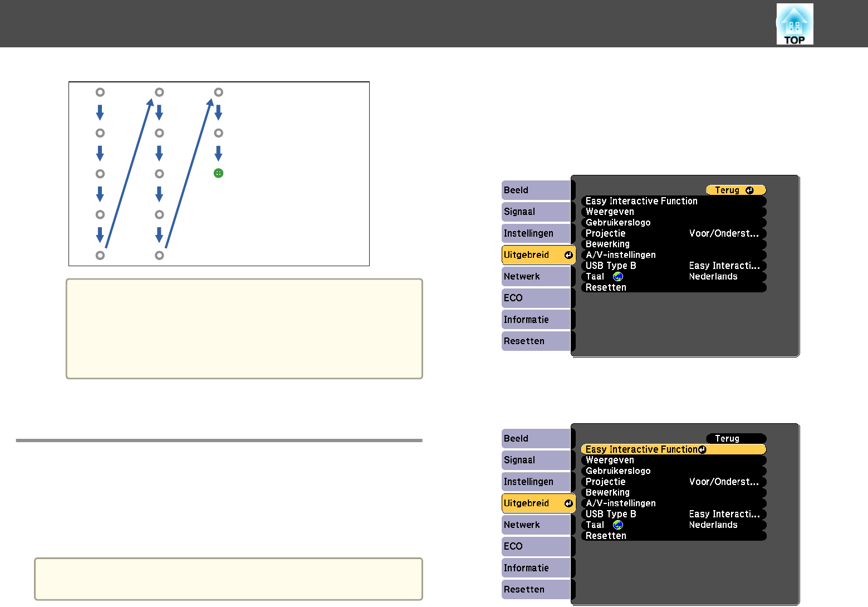Select USB Type B in lower menu
The height and width of the screenshot is (607, 868).
click(674, 514)
